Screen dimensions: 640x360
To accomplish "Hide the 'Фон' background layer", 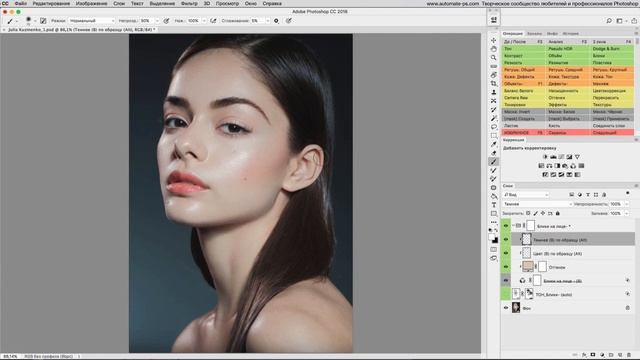I will click(x=506, y=308).
